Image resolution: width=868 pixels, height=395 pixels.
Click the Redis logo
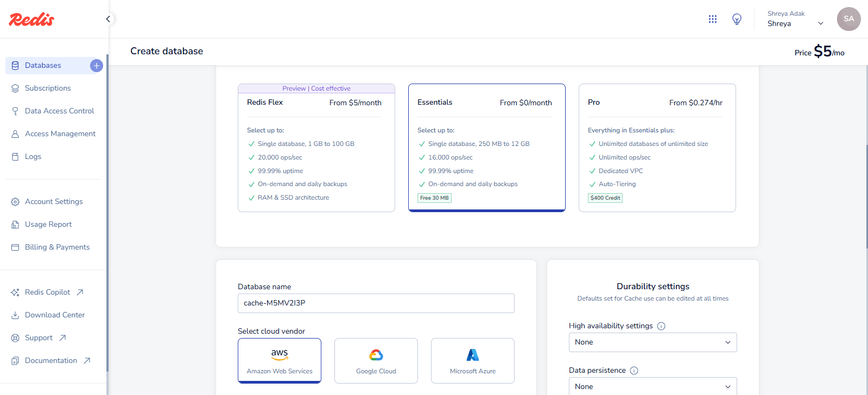tap(31, 20)
